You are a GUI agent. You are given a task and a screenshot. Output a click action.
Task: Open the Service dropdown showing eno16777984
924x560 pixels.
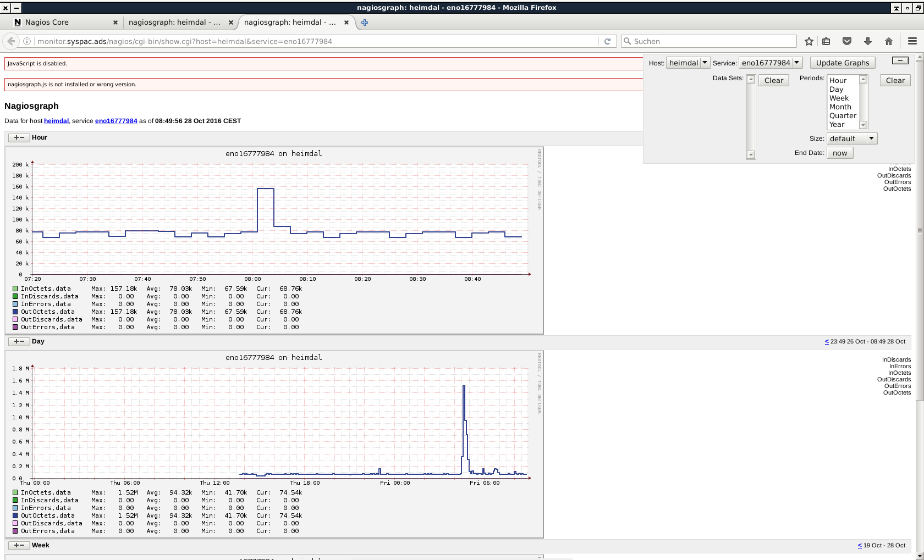pos(770,63)
